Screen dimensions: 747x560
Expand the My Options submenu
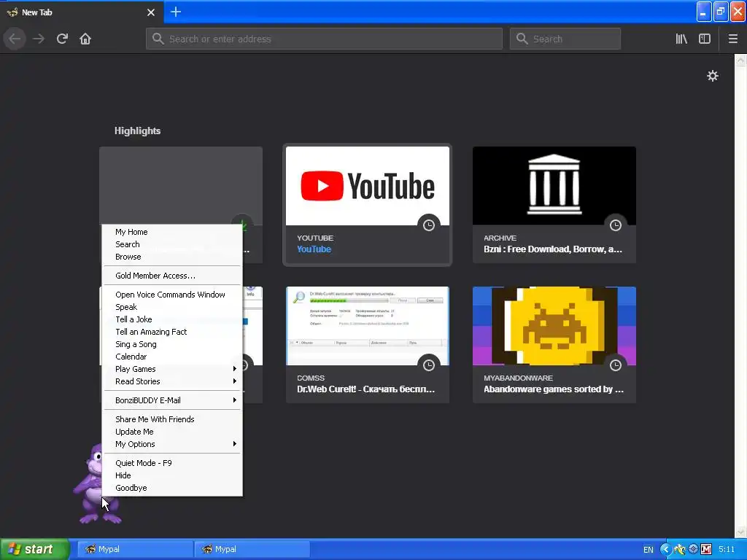pyautogui.click(x=172, y=444)
